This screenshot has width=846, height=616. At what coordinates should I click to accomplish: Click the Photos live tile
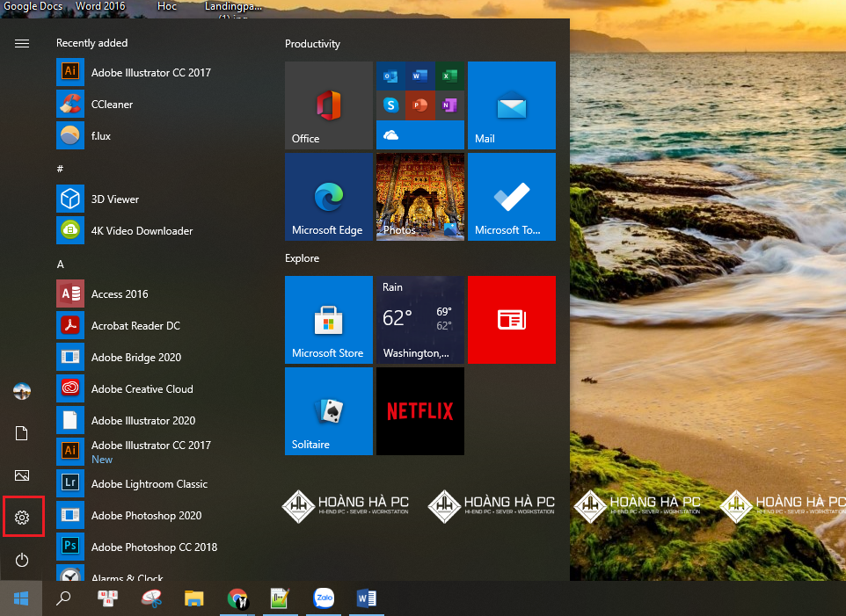[x=419, y=196]
